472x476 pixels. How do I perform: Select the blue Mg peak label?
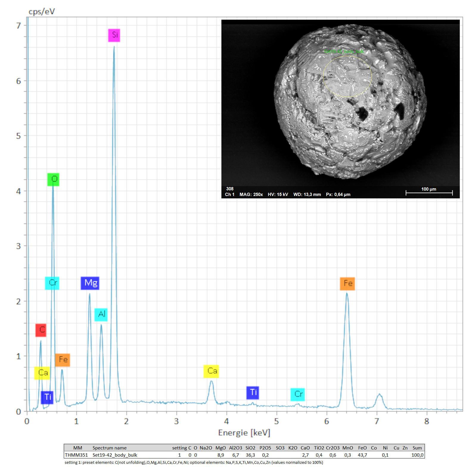(90, 283)
